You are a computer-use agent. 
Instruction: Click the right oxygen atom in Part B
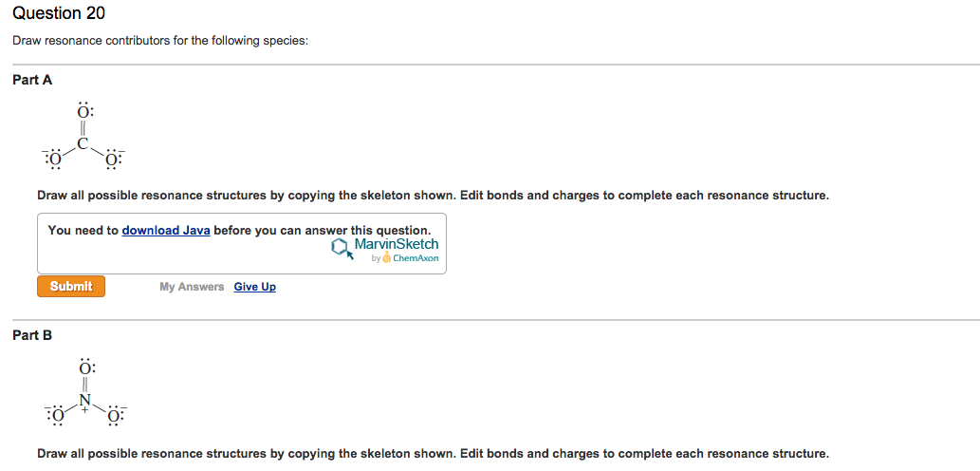[114, 414]
